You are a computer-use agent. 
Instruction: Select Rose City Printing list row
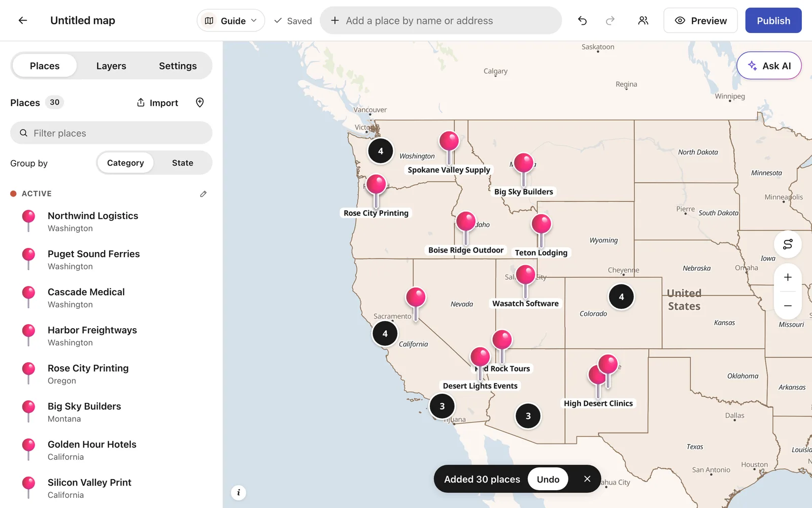coord(111,374)
